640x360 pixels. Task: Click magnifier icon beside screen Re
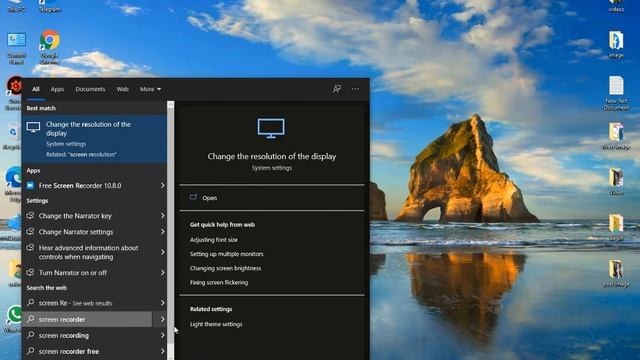(x=30, y=302)
